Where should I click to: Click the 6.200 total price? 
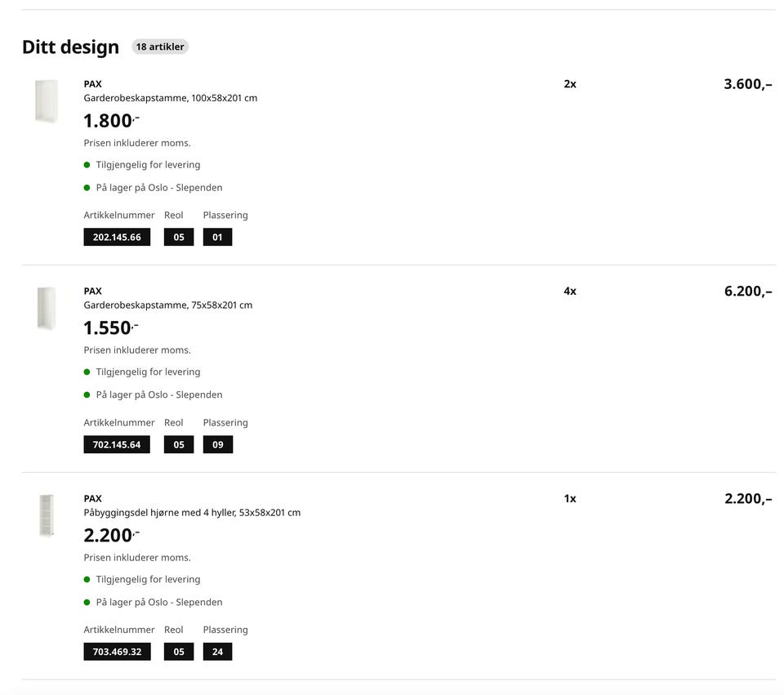pyautogui.click(x=747, y=292)
